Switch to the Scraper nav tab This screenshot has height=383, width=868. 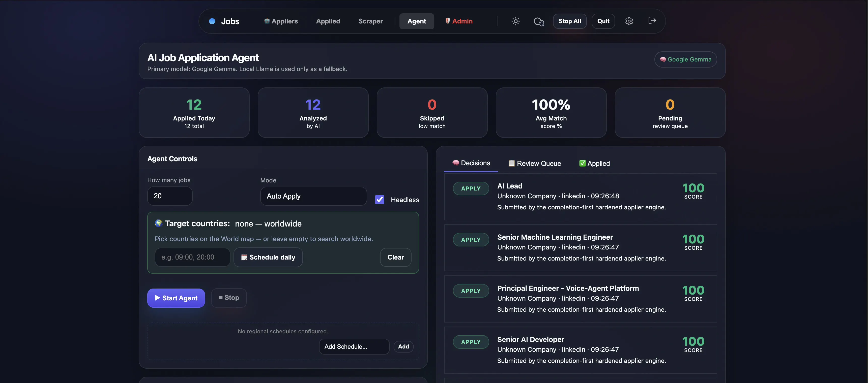[370, 21]
